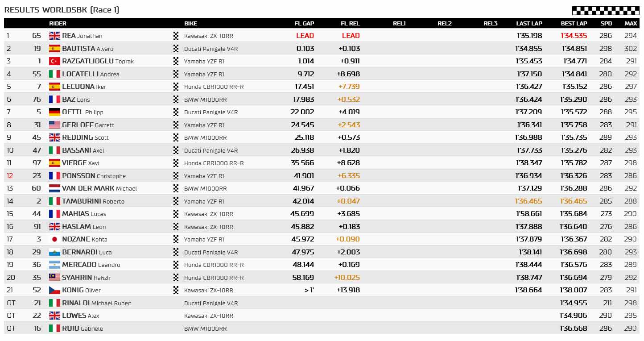Viewport: 644px width, 341px height.
Task: Click the red position number 12 for PONSSON
Action: tap(10, 176)
